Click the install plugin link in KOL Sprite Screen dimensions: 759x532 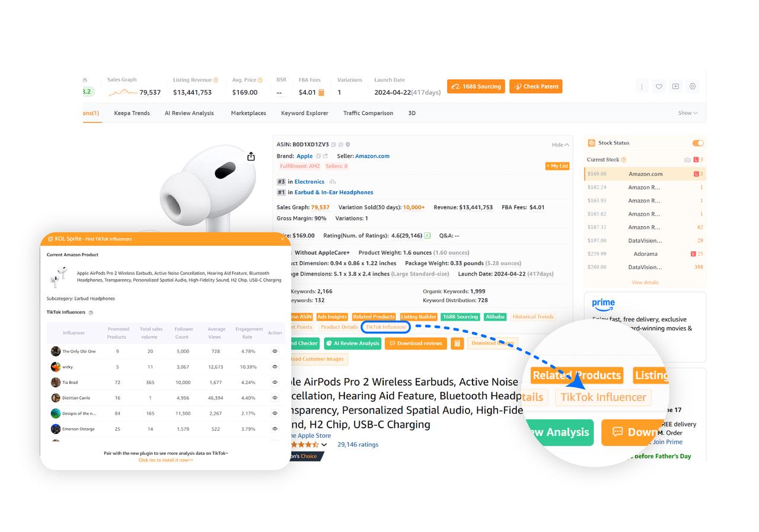pyautogui.click(x=165, y=460)
